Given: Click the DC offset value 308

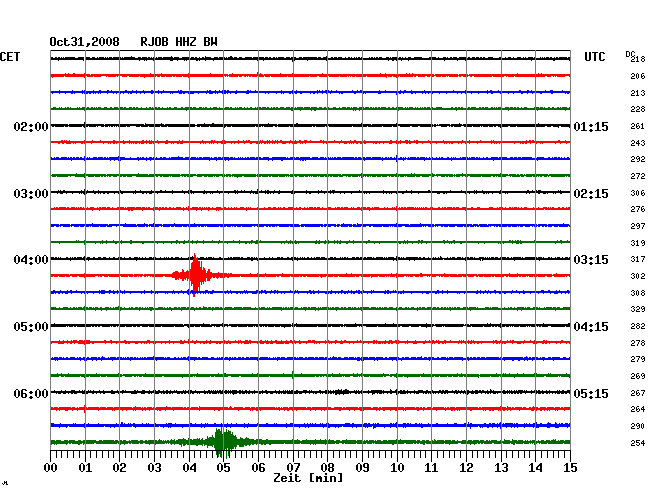Looking at the screenshot, I should [638, 293].
